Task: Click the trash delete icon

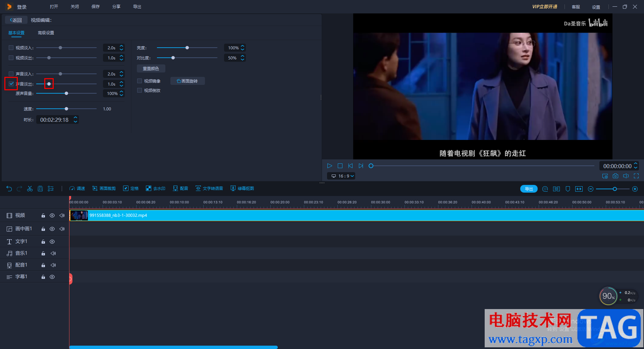Action: [x=40, y=189]
